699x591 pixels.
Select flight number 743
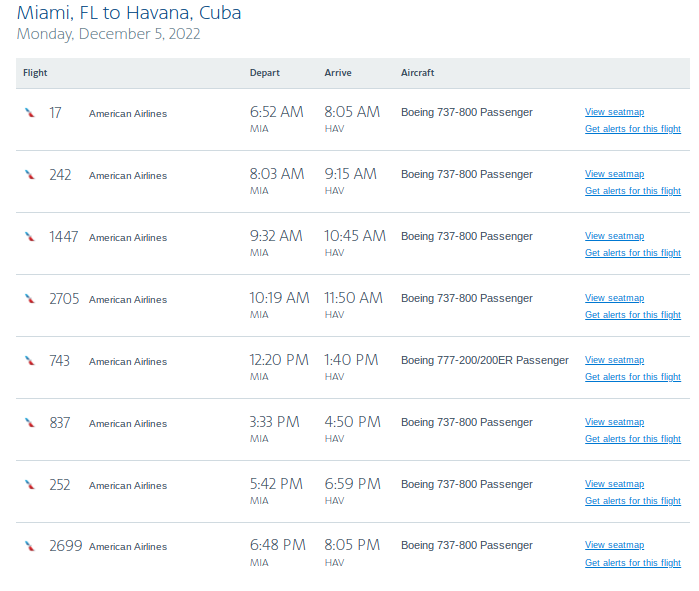pos(59,361)
